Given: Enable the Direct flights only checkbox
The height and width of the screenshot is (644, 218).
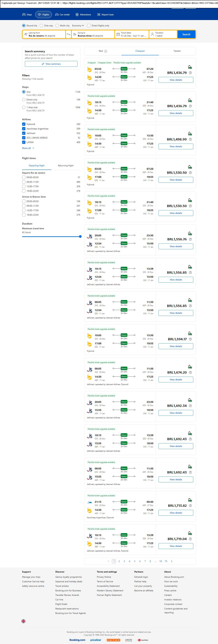Looking at the screenshot, I should coord(89,26).
